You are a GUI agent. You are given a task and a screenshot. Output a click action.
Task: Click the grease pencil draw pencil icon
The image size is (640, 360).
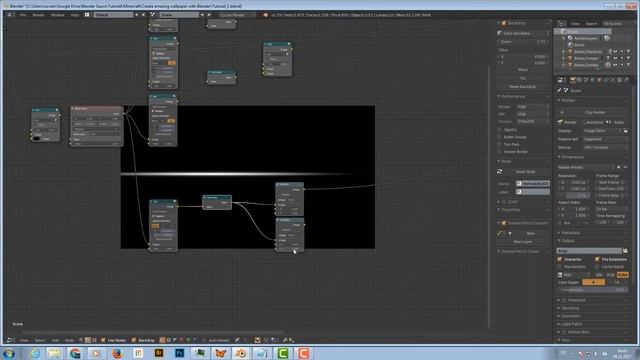coord(500,233)
